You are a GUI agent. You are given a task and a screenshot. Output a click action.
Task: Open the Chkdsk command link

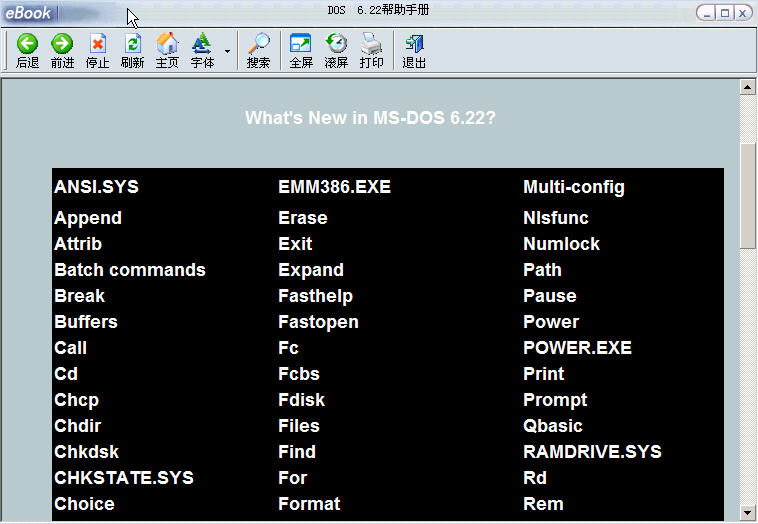coord(87,452)
